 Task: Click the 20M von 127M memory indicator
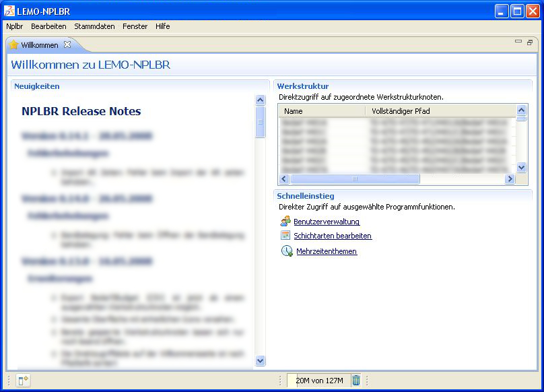[x=318, y=381]
